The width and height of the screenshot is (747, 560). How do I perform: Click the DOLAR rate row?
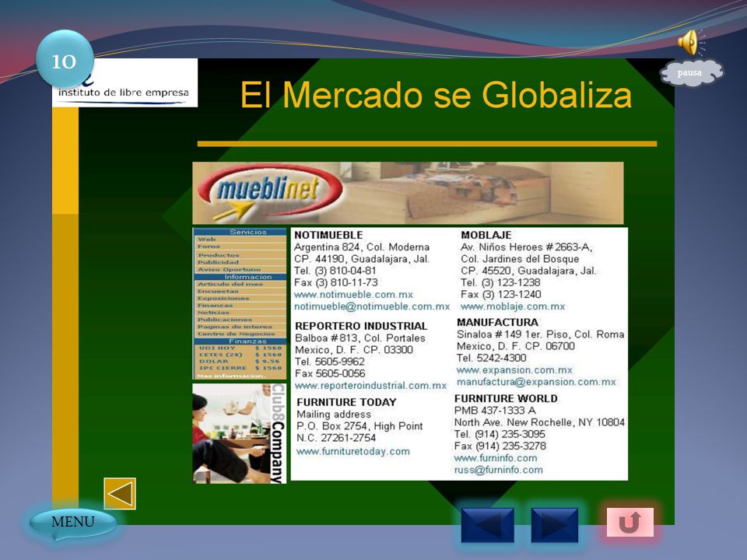(x=240, y=362)
